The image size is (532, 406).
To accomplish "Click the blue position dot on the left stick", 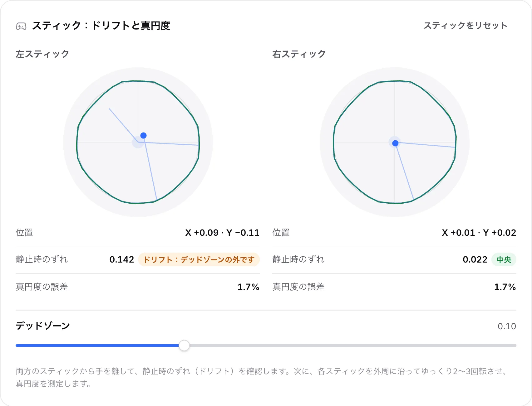I will tap(144, 135).
